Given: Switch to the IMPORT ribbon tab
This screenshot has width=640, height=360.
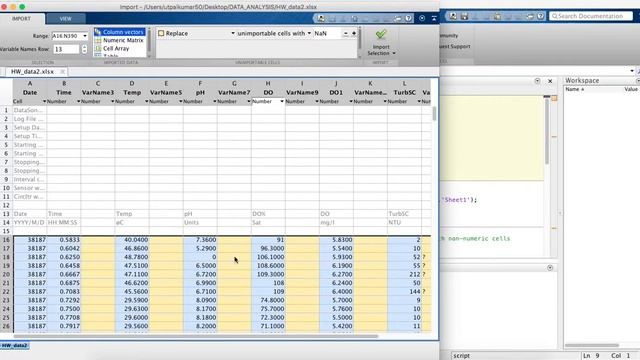Looking at the screenshot, I should 21,19.
